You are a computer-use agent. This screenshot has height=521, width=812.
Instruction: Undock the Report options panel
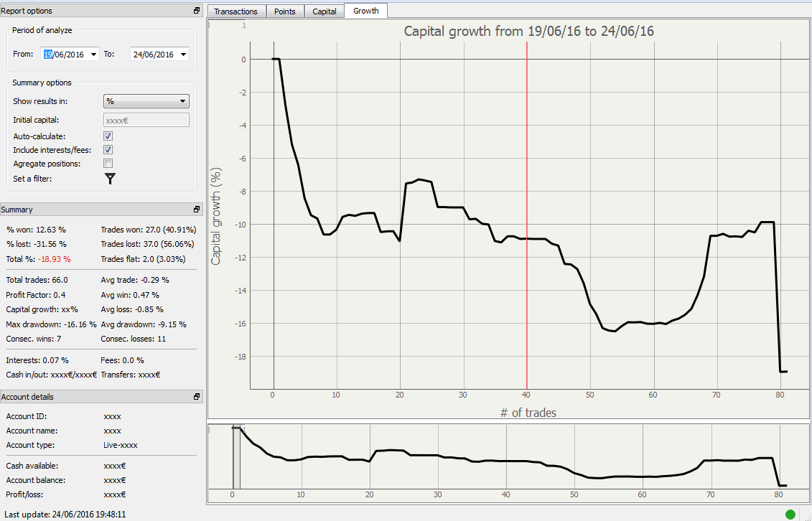[x=196, y=10]
